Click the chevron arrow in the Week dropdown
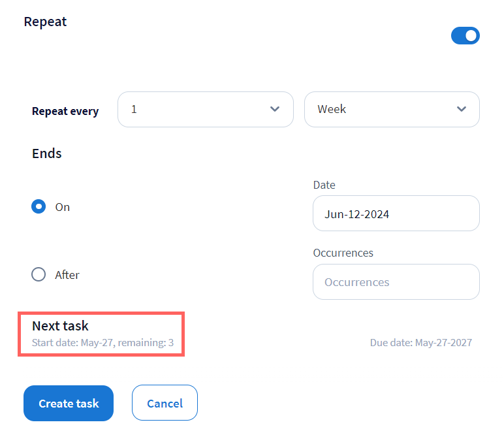Image resolution: width=504 pixels, height=433 pixels. [462, 109]
